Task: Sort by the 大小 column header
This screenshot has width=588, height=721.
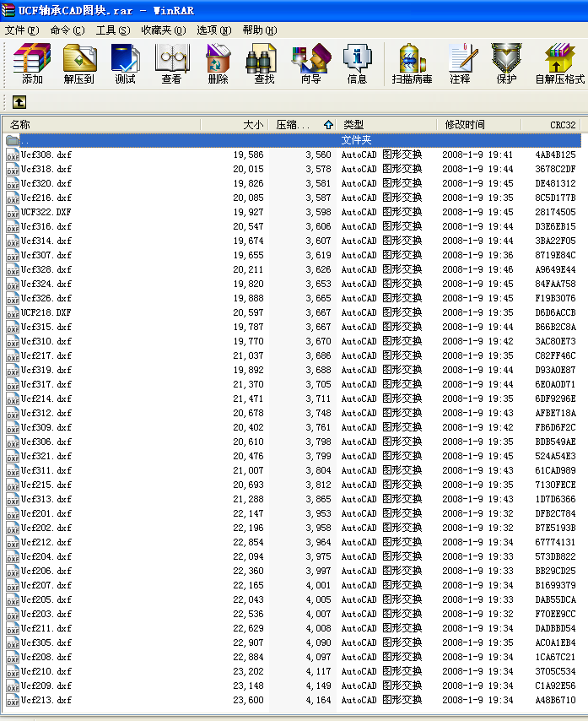Action: click(x=235, y=125)
